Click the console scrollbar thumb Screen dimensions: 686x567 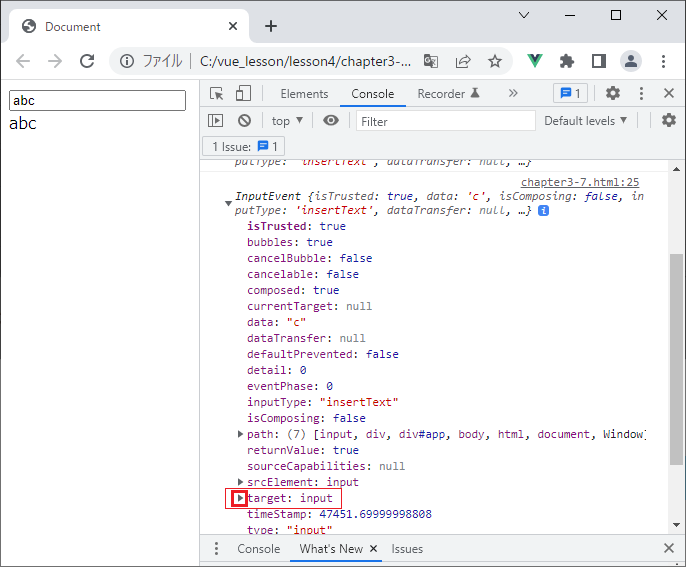click(x=676, y=359)
